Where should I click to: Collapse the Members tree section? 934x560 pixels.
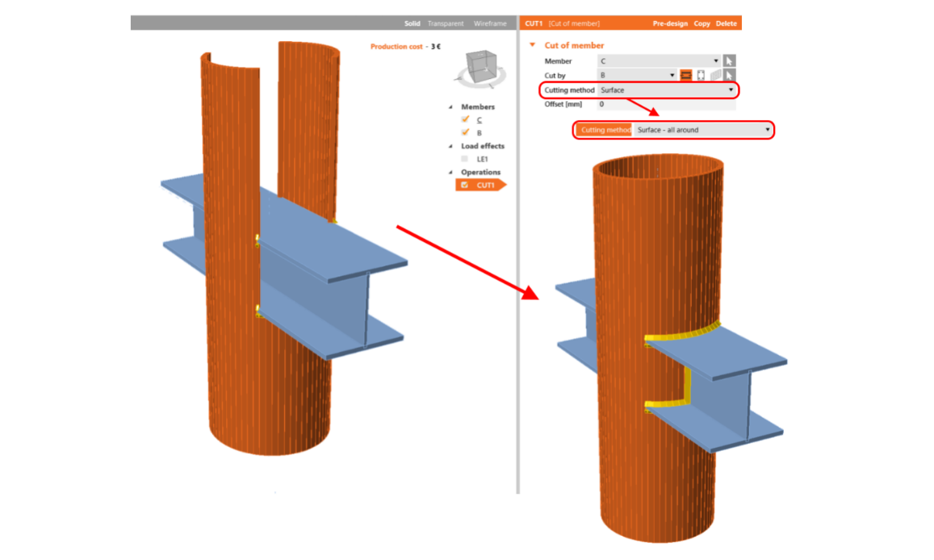pyautogui.click(x=452, y=107)
